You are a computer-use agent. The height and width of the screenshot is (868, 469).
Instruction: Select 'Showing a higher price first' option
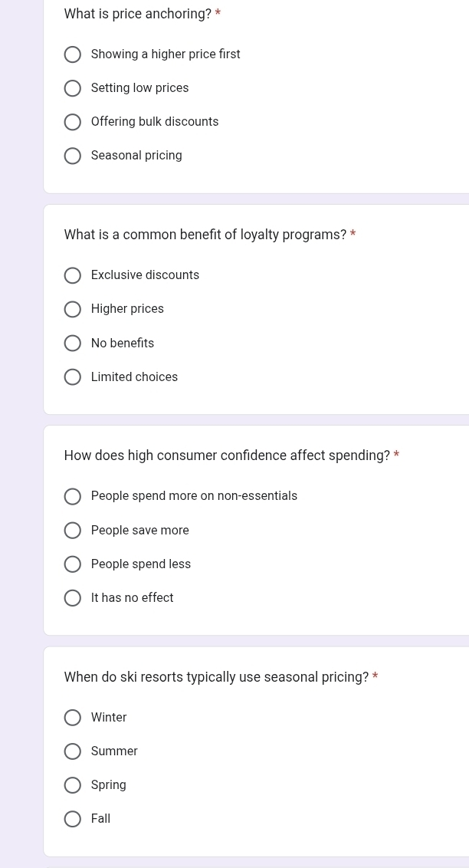[x=73, y=54]
